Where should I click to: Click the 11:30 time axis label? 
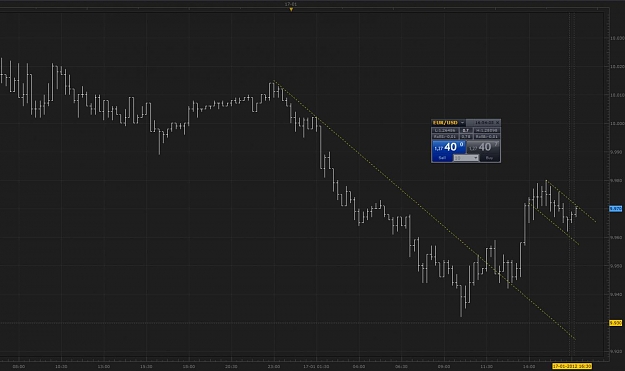tap(486, 366)
